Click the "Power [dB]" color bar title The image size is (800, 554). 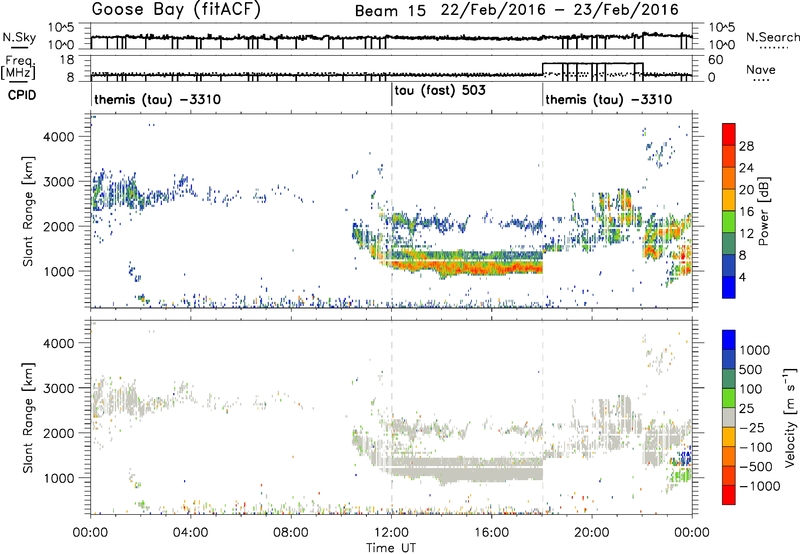coord(764,211)
